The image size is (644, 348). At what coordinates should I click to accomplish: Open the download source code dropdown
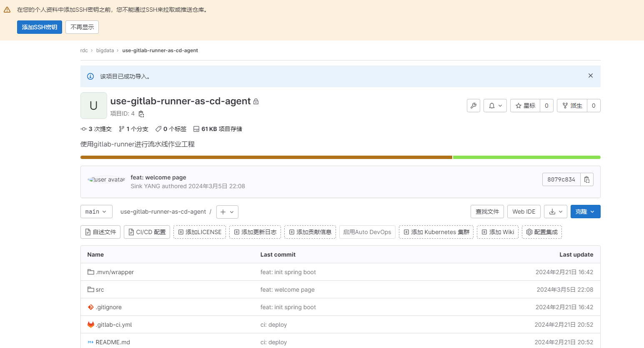click(x=556, y=212)
